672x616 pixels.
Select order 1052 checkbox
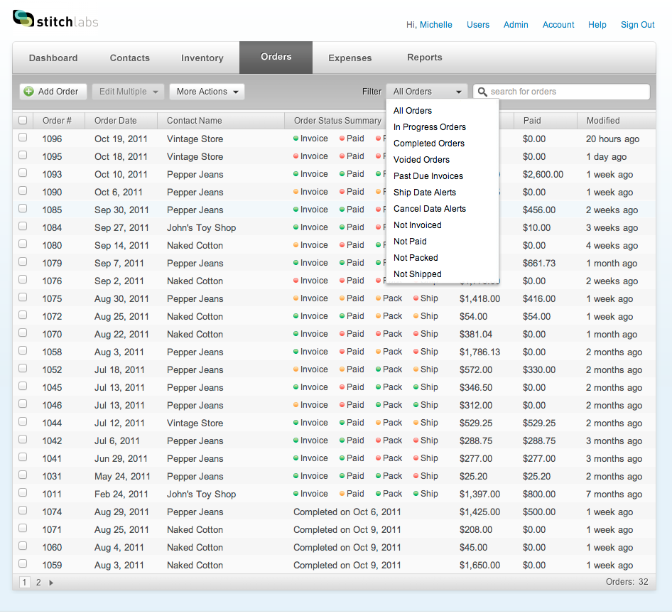[23, 368]
